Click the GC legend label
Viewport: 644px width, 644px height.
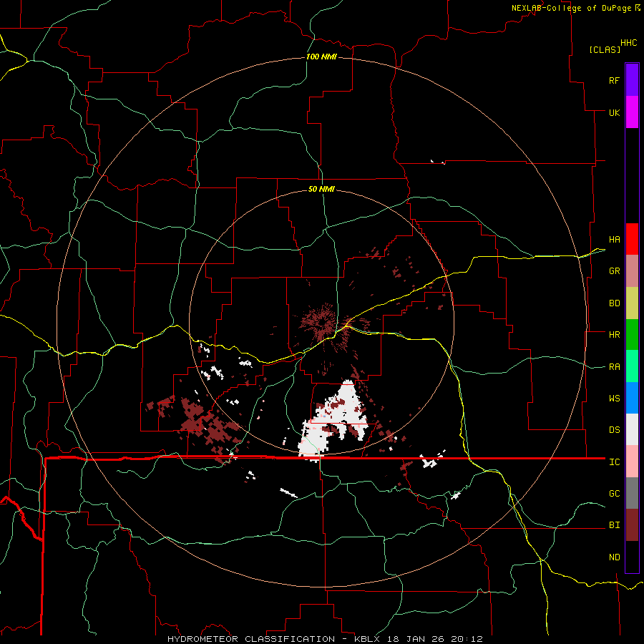(614, 494)
